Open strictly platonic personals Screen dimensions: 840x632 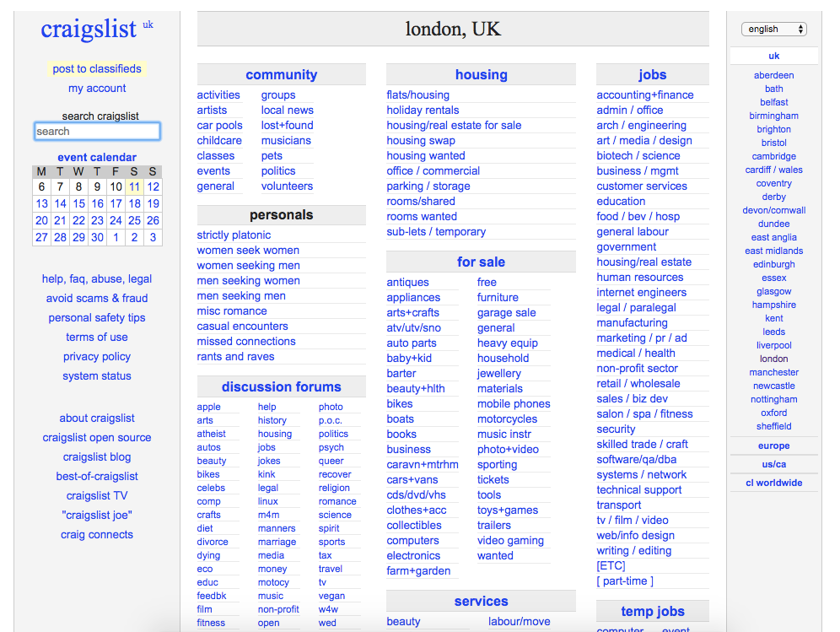[x=234, y=235]
